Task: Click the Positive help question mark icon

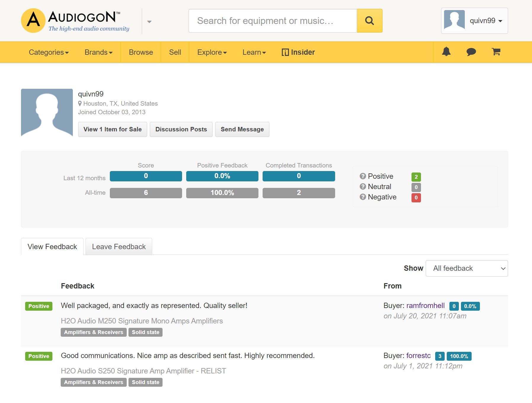Action: coord(363,176)
